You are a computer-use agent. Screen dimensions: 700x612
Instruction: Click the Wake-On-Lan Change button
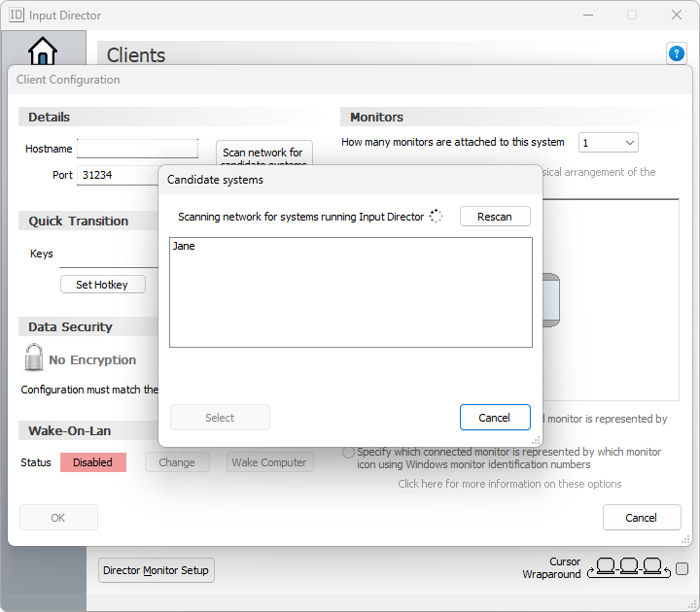click(x=177, y=462)
